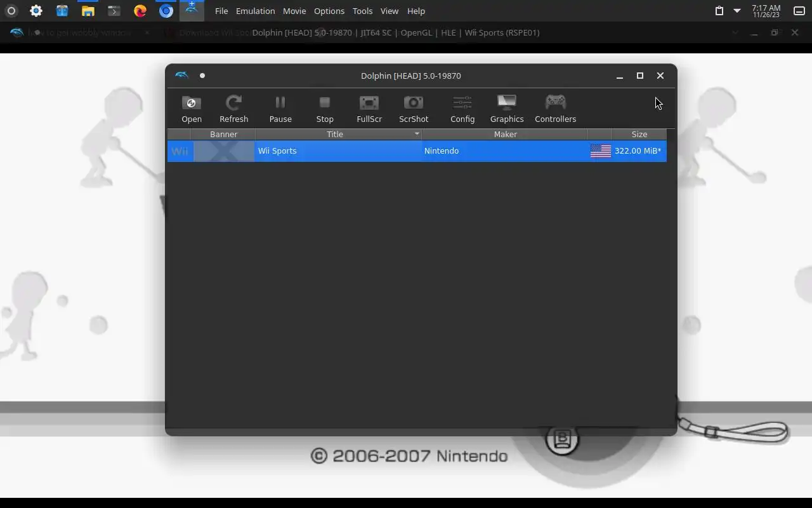Click the USA flag region icon

pos(600,150)
